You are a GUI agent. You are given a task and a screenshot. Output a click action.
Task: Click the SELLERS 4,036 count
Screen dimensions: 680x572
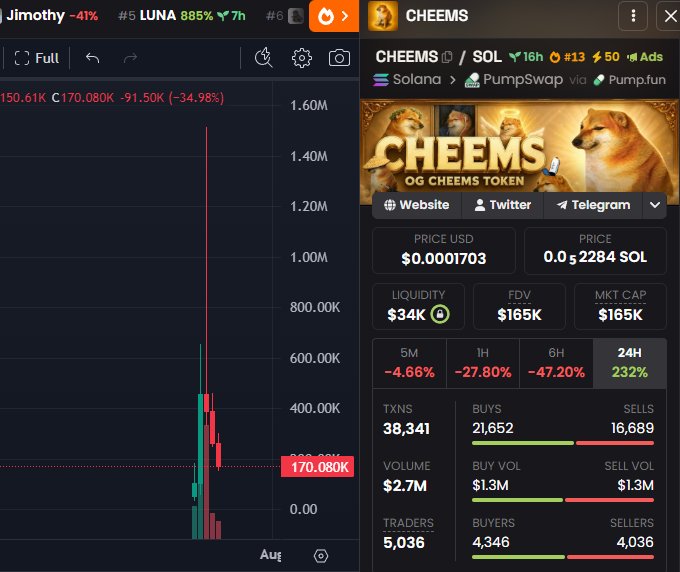(635, 542)
